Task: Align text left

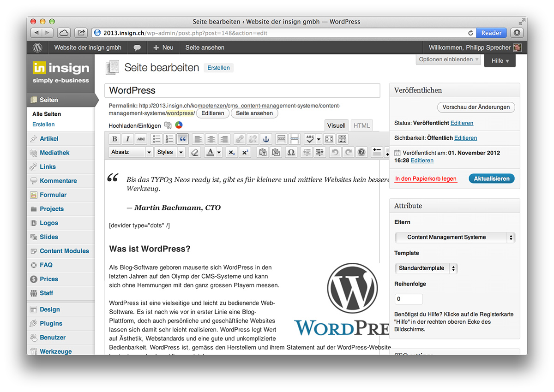Action: pos(198,139)
